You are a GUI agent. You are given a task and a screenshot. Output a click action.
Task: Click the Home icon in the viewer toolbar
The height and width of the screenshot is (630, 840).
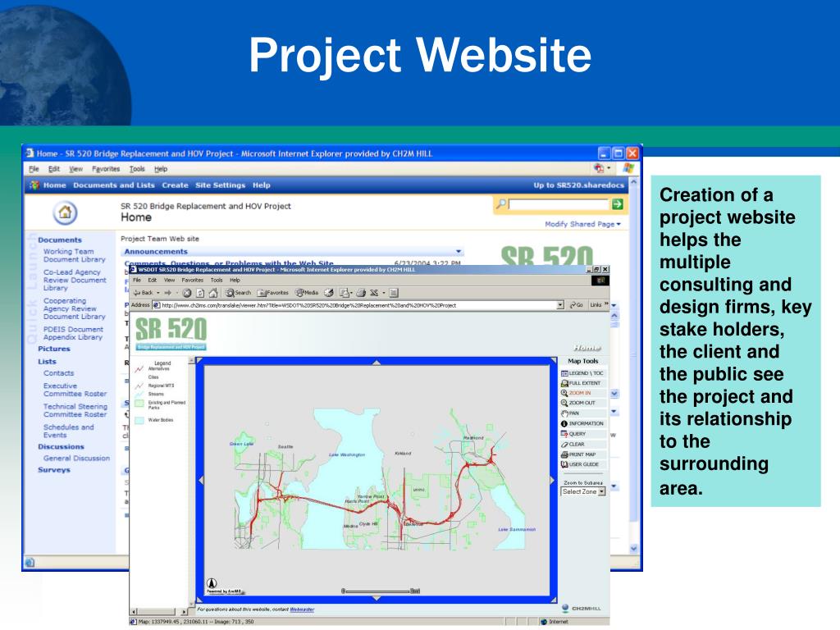(213, 293)
